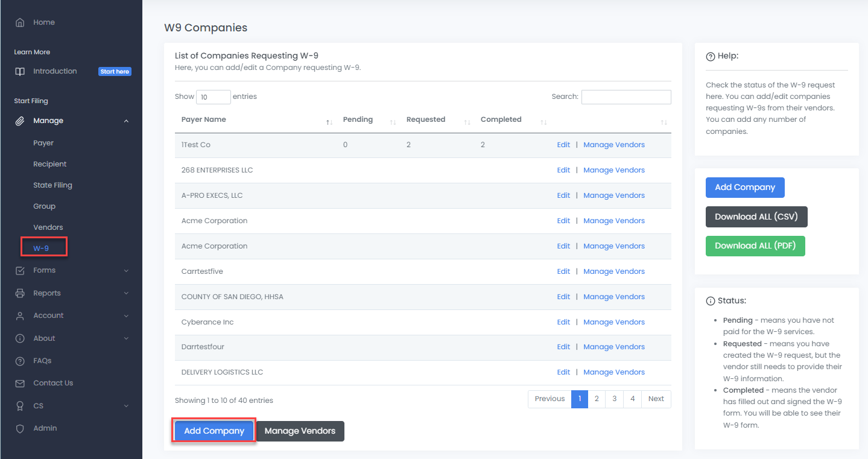Screen dimensions: 868x459
Task: Download all W-9s as CSV
Action: [x=756, y=217]
